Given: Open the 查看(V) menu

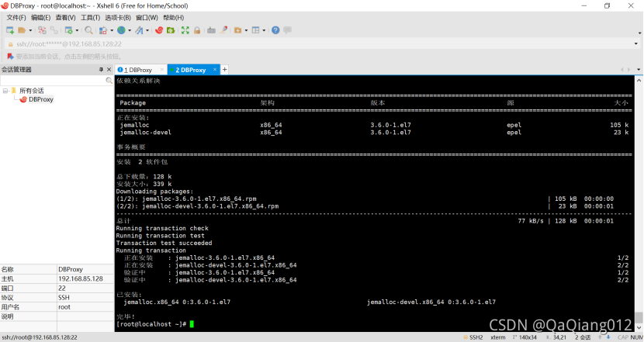Looking at the screenshot, I should (x=65, y=18).
